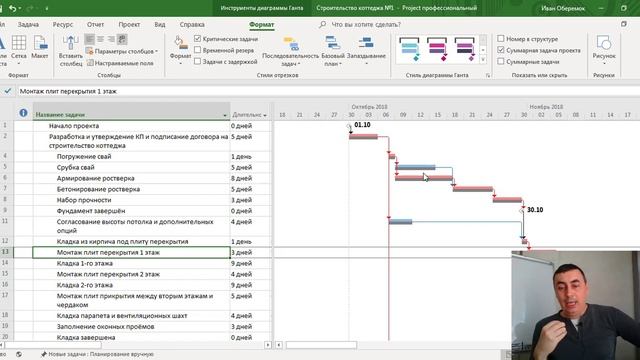Select the Армирование ростверка task
This screenshot has height=360, width=640.
(96, 178)
